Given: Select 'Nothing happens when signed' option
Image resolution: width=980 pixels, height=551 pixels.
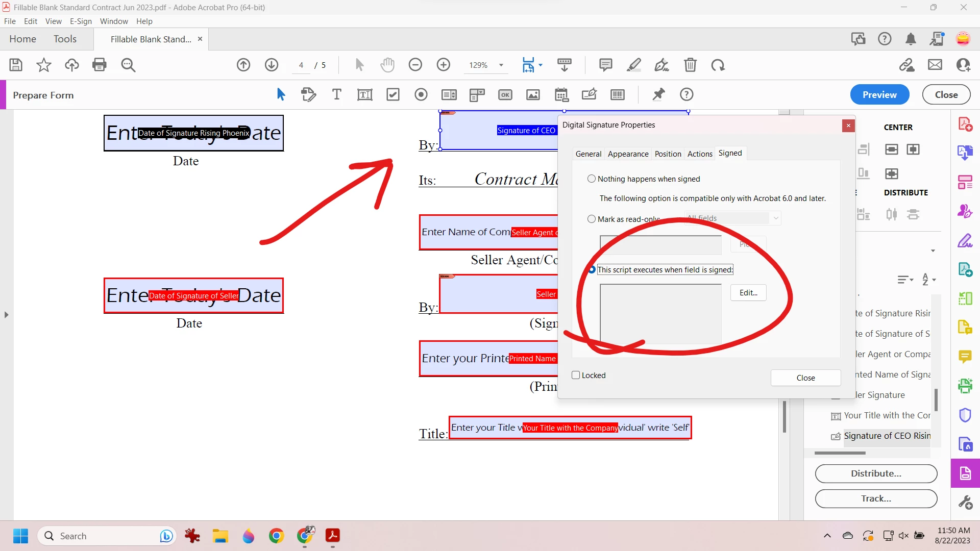Looking at the screenshot, I should [592, 179].
